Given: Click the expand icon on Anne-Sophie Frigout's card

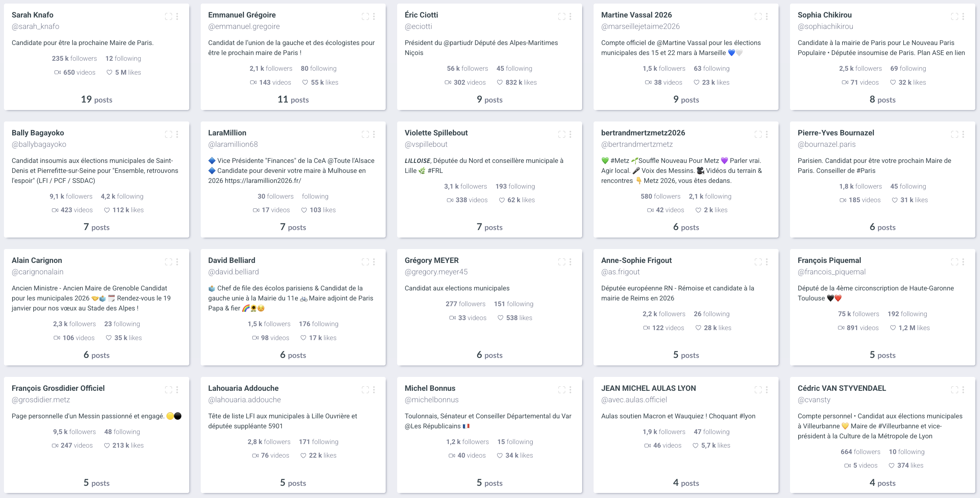Looking at the screenshot, I should 758,262.
